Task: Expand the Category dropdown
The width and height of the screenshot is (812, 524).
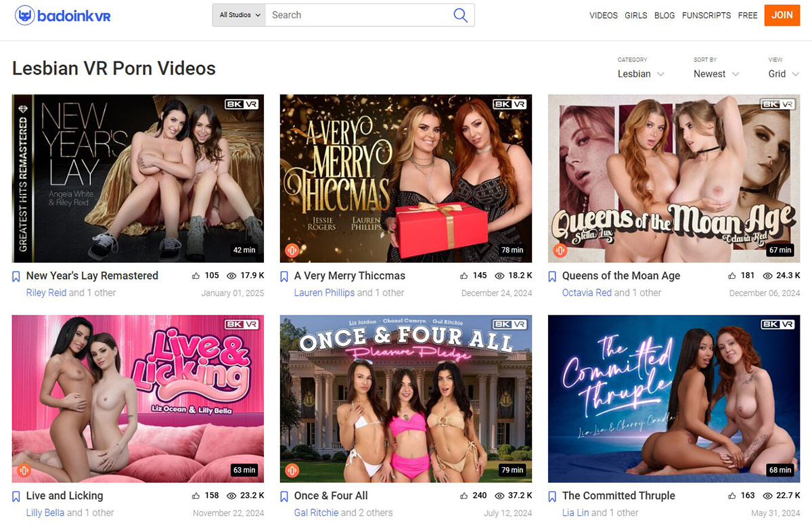Action: click(x=640, y=74)
